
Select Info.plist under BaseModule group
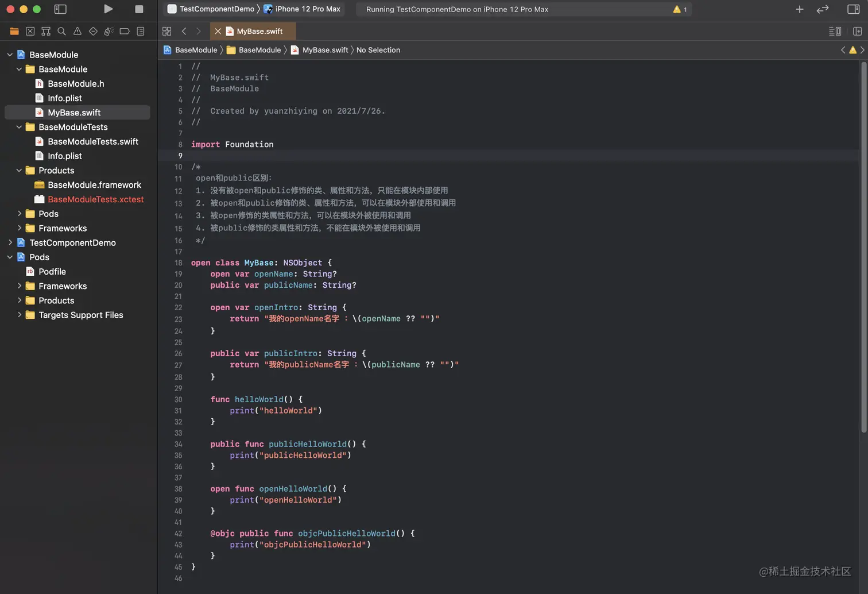[64, 98]
